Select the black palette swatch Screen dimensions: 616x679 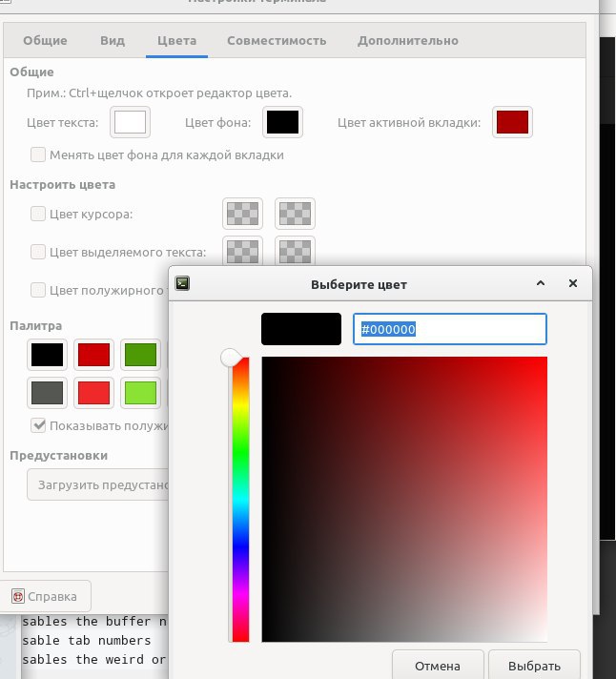(47, 355)
